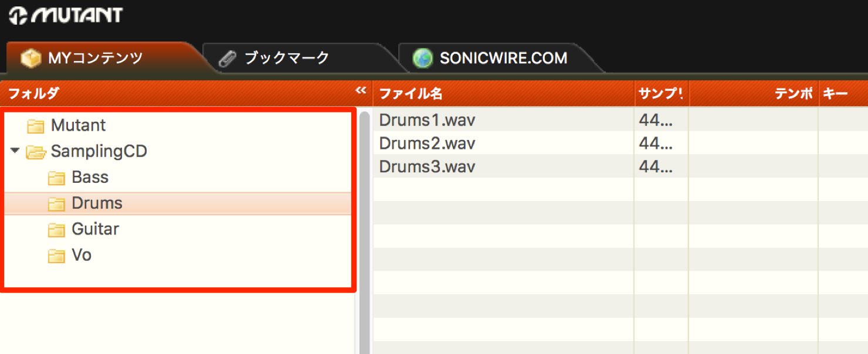Image resolution: width=868 pixels, height=354 pixels.
Task: Click the globe icon on SONICWIRE.COM tab
Action: (422, 58)
